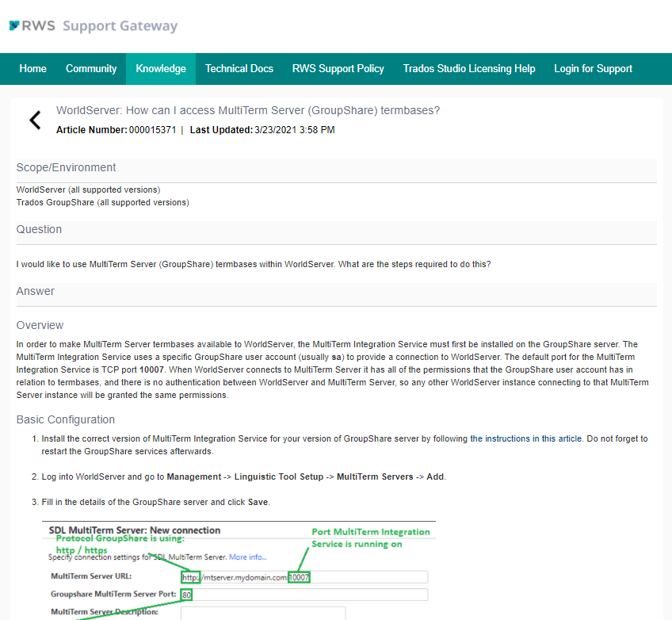Click the Support Gateway title text

click(x=120, y=25)
